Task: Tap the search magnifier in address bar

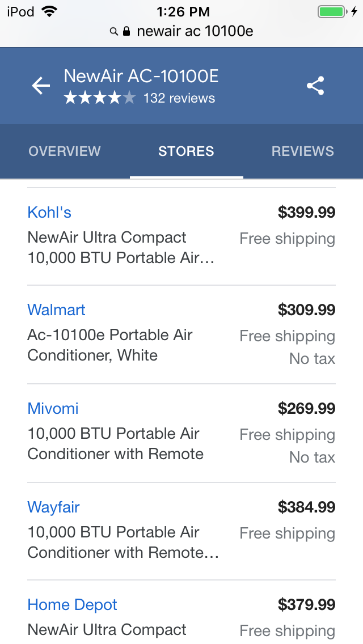Action: (x=114, y=31)
